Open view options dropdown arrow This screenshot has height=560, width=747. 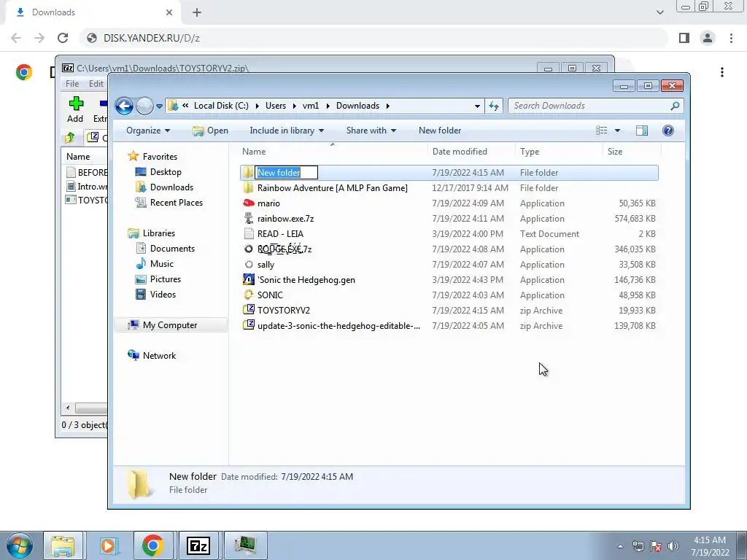point(617,131)
